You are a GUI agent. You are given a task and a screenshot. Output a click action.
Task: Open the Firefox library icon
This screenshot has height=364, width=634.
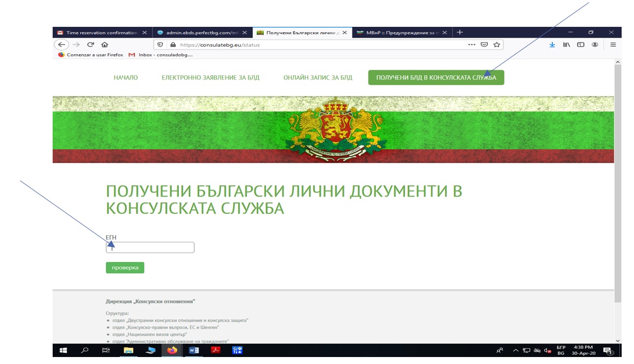566,45
